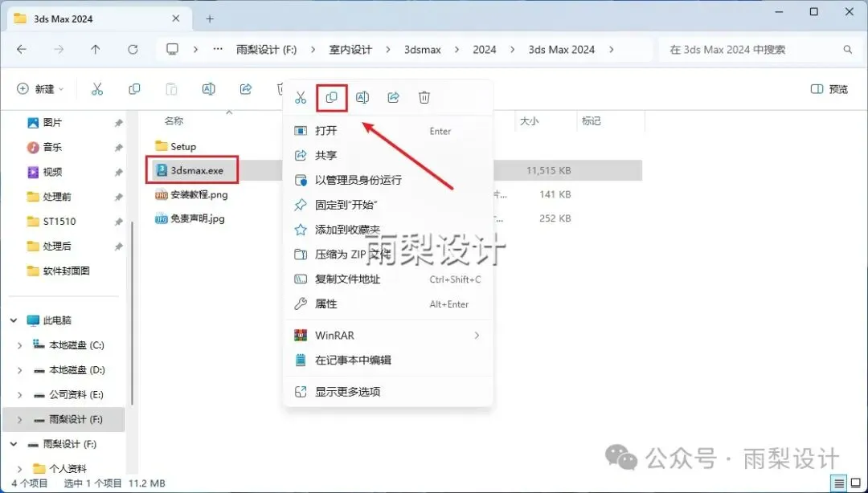The width and height of the screenshot is (868, 493).
Task: Click 显示更多选项 menu entry
Action: pos(388,392)
